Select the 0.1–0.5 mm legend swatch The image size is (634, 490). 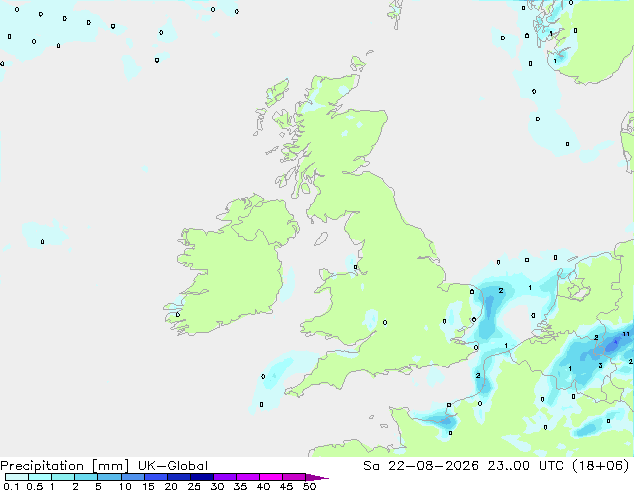pyautogui.click(x=17, y=477)
